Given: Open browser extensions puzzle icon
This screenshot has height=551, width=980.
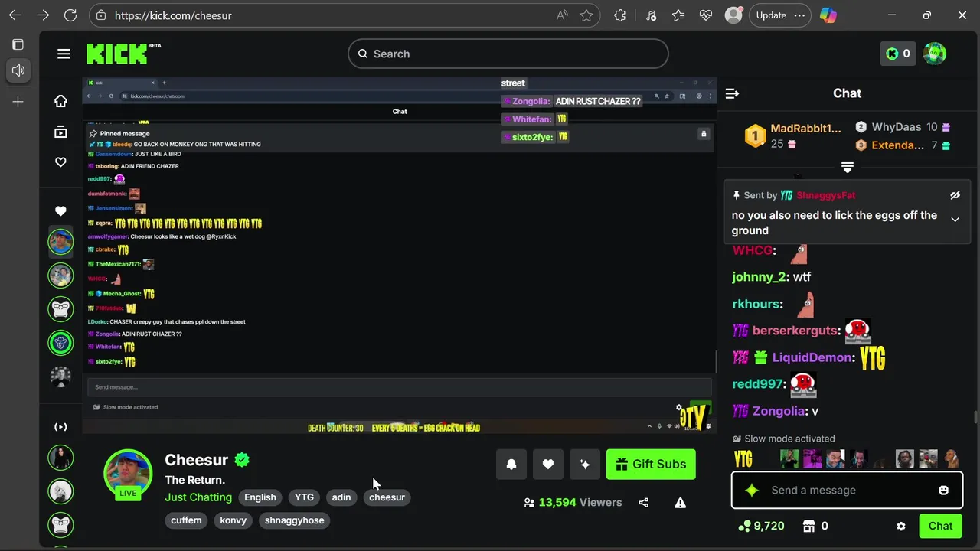Looking at the screenshot, I should (x=620, y=15).
